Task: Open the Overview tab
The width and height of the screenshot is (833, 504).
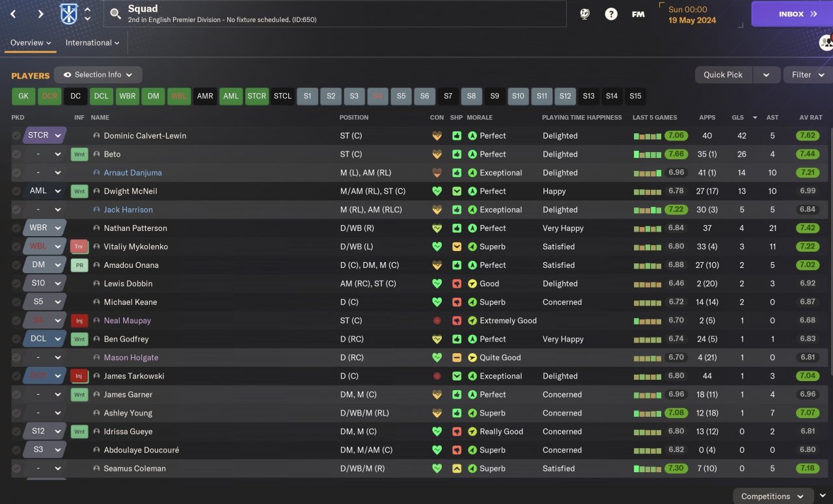Action: point(31,43)
